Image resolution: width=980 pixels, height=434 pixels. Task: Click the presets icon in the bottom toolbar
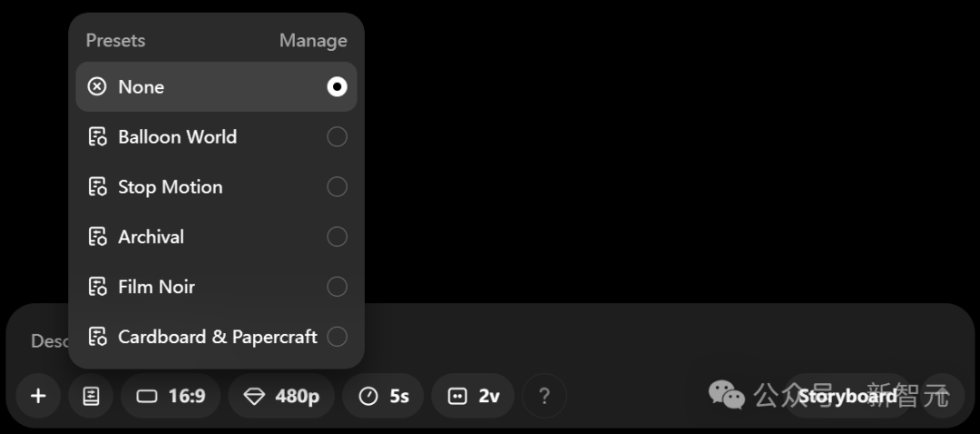coord(91,396)
